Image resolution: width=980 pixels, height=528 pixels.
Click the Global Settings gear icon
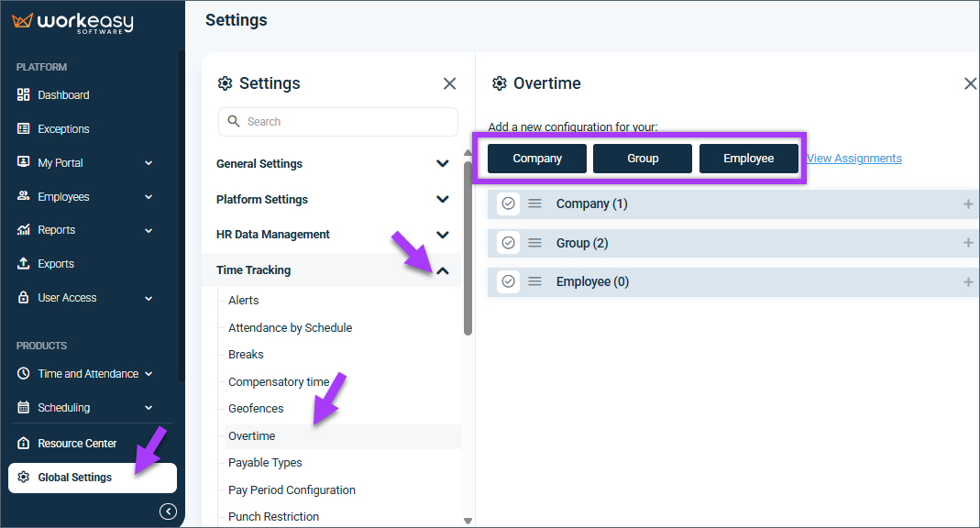[x=23, y=477]
